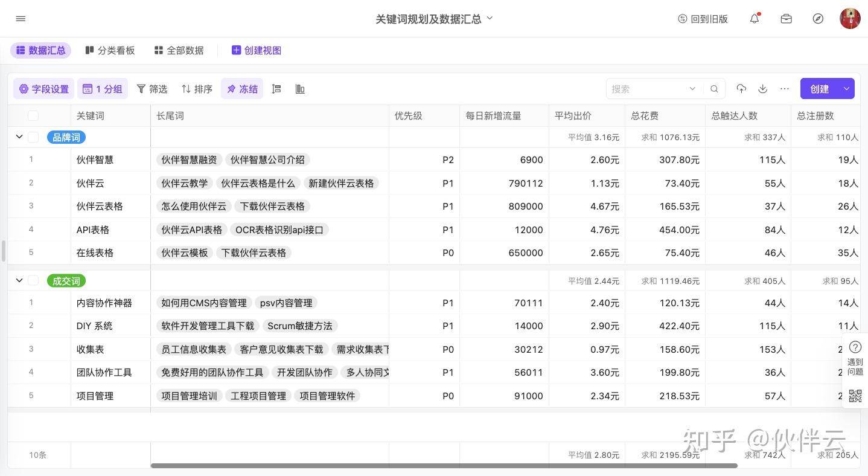The width and height of the screenshot is (868, 476).
Task: Open the chart statistics icon
Action: point(300,89)
